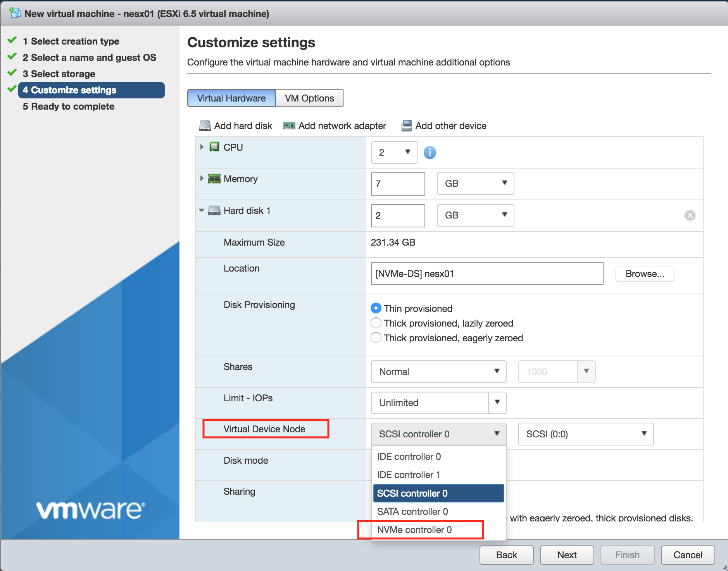Screen dimensions: 728x571
Task: Click the Virtual Device Node label
Action: [x=264, y=429]
